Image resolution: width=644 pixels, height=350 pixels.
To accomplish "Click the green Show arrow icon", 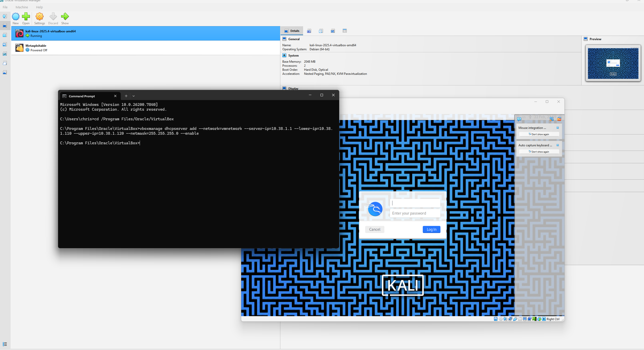I will tap(65, 17).
